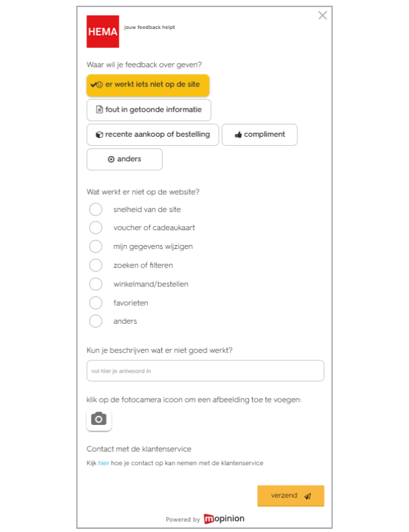409x532 pixels.
Task: Choose the 'anders' feedback category
Action: coord(125,159)
